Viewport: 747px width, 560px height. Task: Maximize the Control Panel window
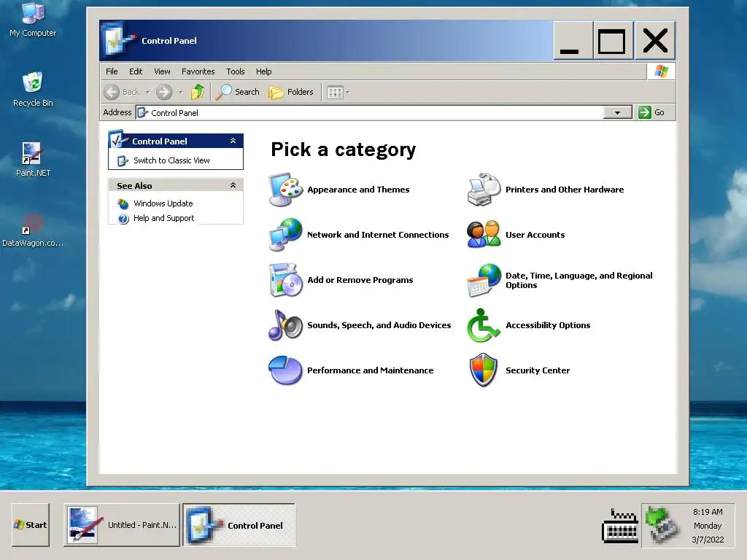point(612,41)
